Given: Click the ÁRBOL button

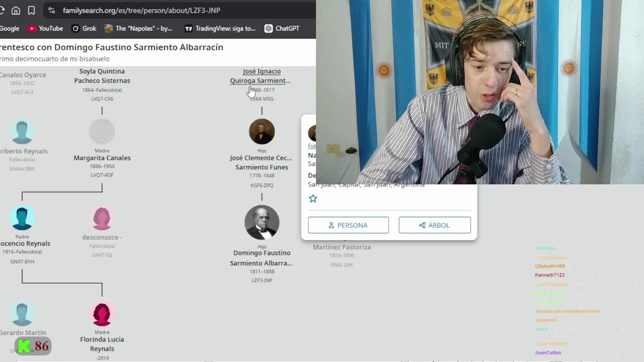Looking at the screenshot, I should coord(435,225).
